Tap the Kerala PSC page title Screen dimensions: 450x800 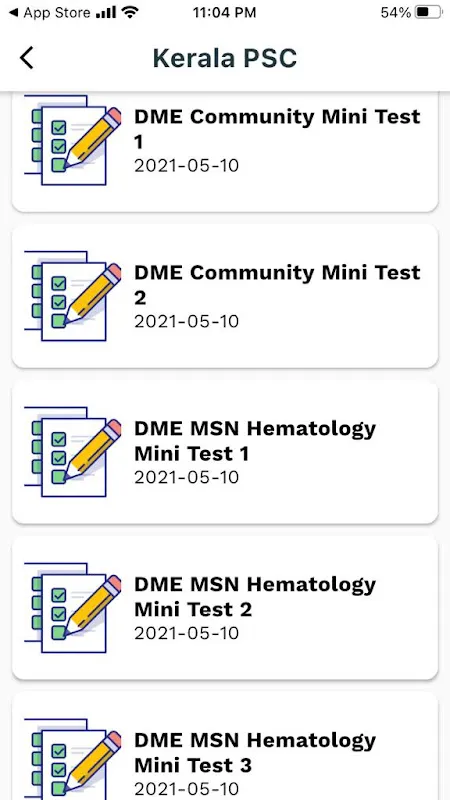[224, 58]
